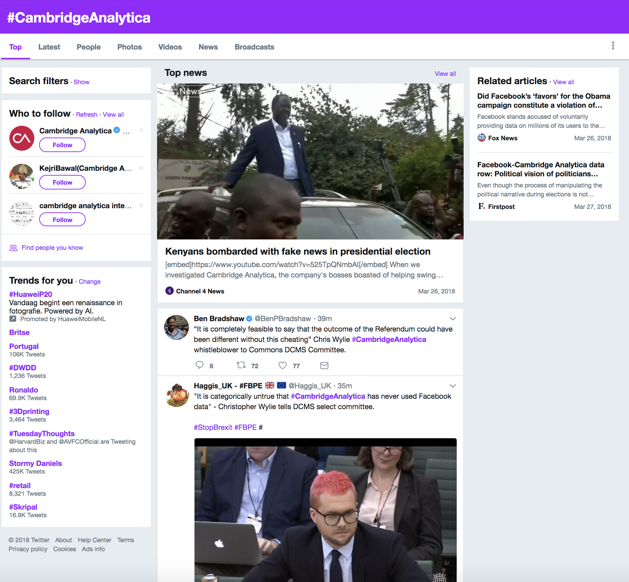Open the People tab
Image resolution: width=629 pixels, height=582 pixels.
(x=89, y=47)
